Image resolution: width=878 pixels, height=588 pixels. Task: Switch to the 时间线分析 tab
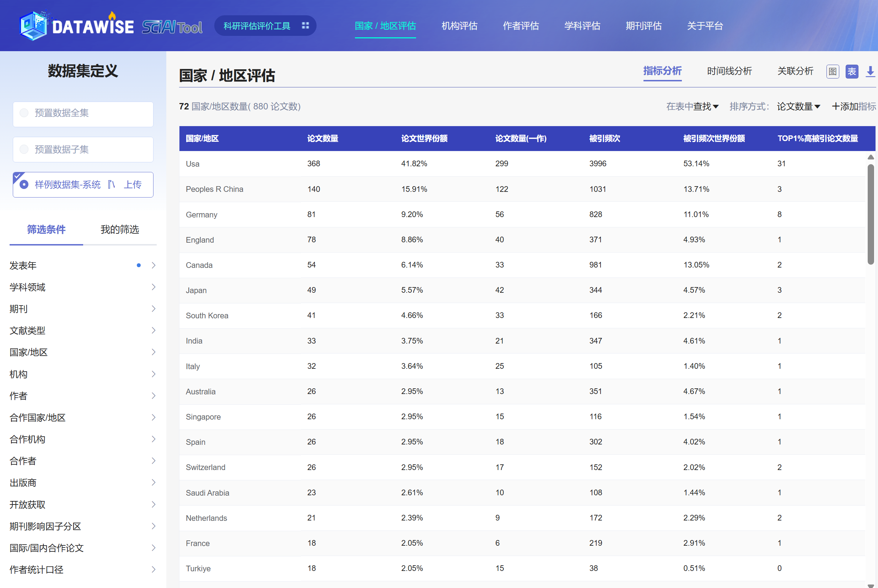point(729,71)
